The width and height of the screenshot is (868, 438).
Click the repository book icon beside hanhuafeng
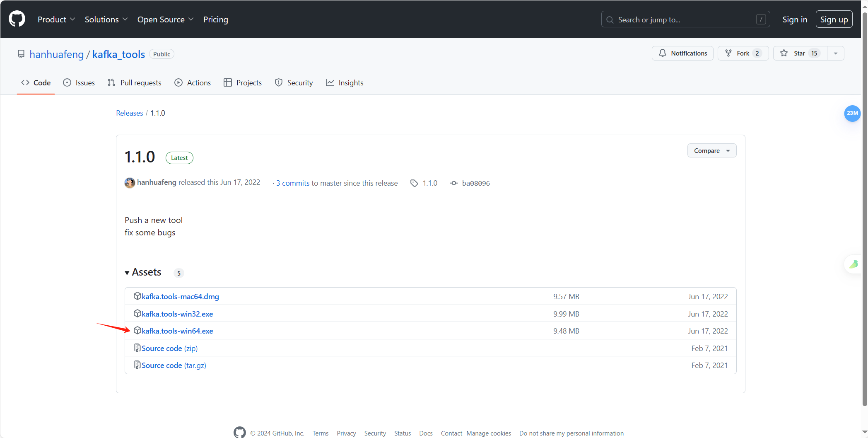coord(21,54)
